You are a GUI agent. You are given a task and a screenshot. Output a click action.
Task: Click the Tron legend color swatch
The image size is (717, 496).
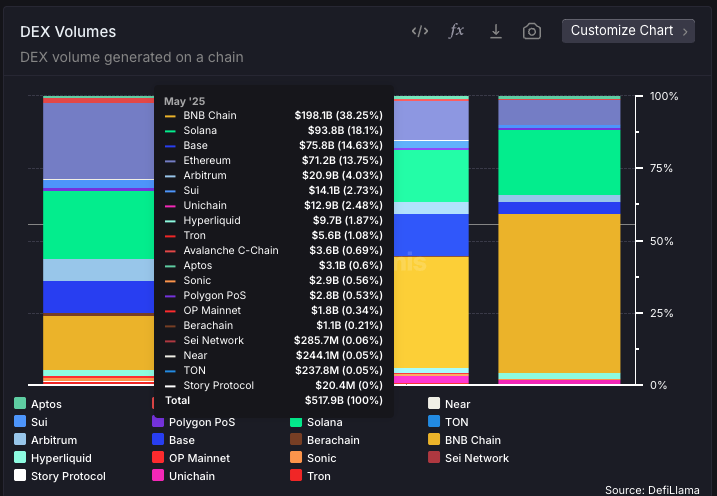[296, 475]
